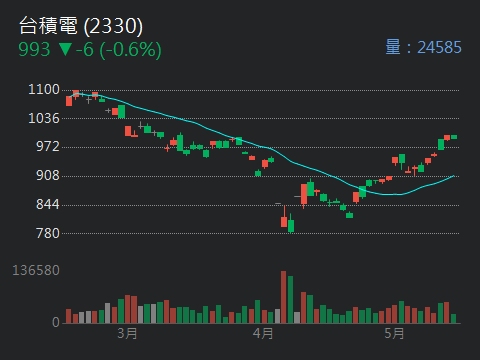Viewport: 480px width, 360px height.
Task: Click the last green candlestick at right edge
Action: click(x=454, y=137)
